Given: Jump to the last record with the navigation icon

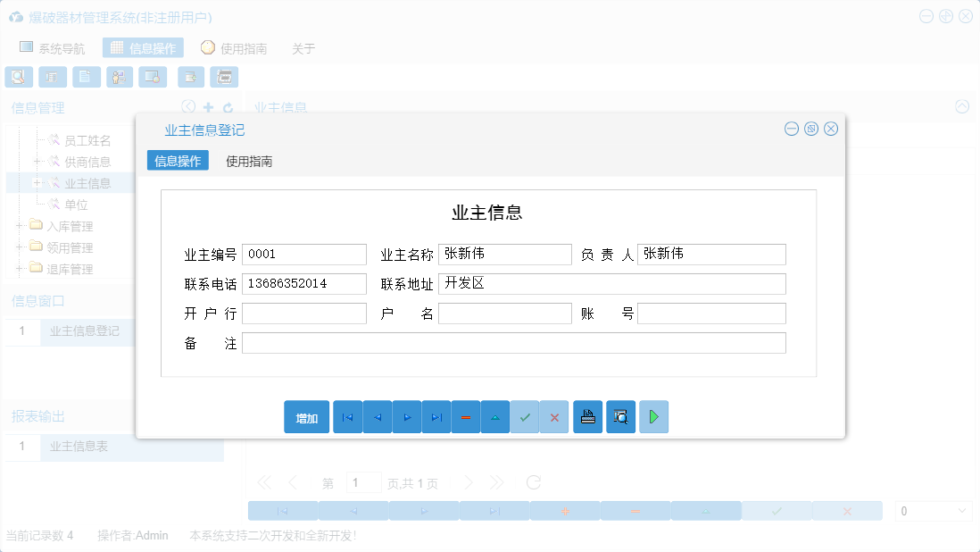Looking at the screenshot, I should tap(436, 417).
